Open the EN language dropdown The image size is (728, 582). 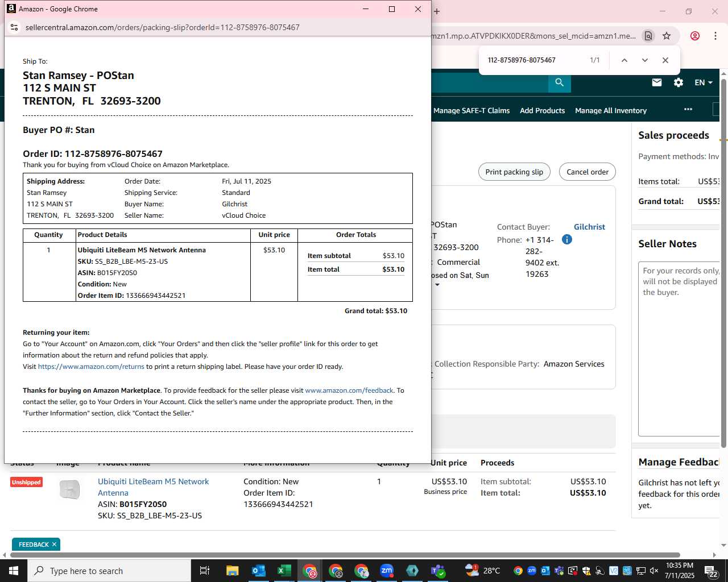[x=704, y=82]
